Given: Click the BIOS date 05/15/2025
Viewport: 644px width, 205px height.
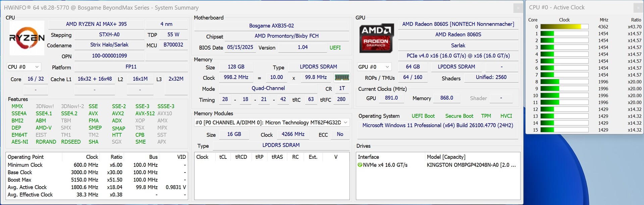Looking at the screenshot, I should pyautogui.click(x=240, y=48).
